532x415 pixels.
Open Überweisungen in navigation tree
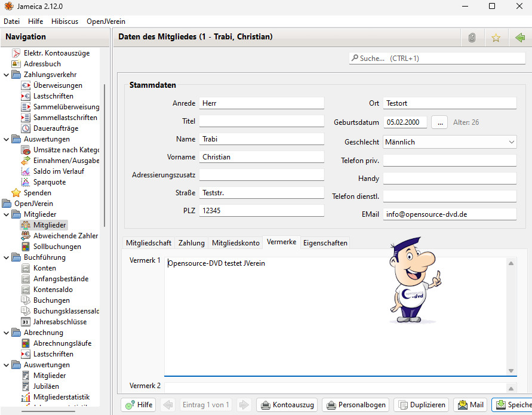coord(57,85)
